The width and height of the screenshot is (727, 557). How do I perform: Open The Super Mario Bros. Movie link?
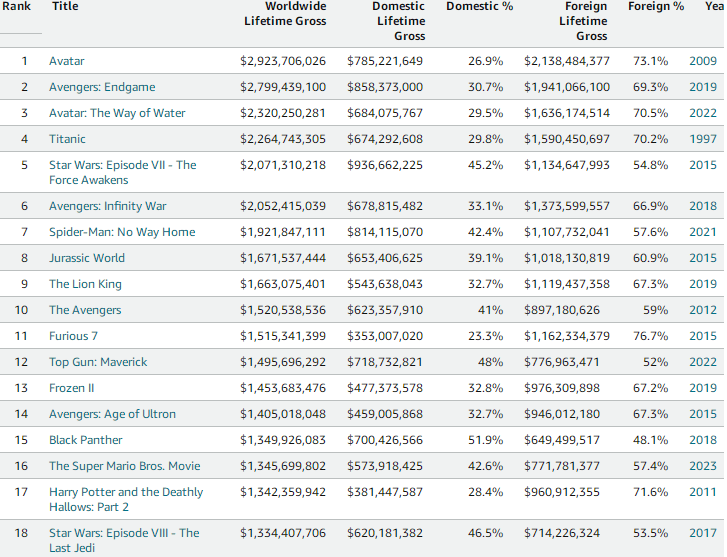(x=124, y=466)
